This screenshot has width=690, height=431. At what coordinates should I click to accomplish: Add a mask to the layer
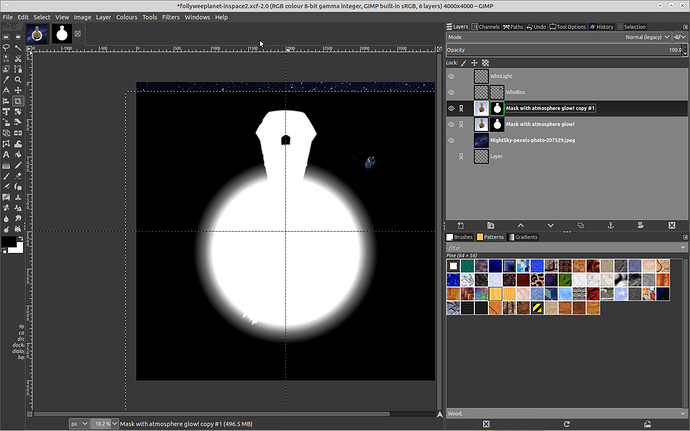coord(640,225)
